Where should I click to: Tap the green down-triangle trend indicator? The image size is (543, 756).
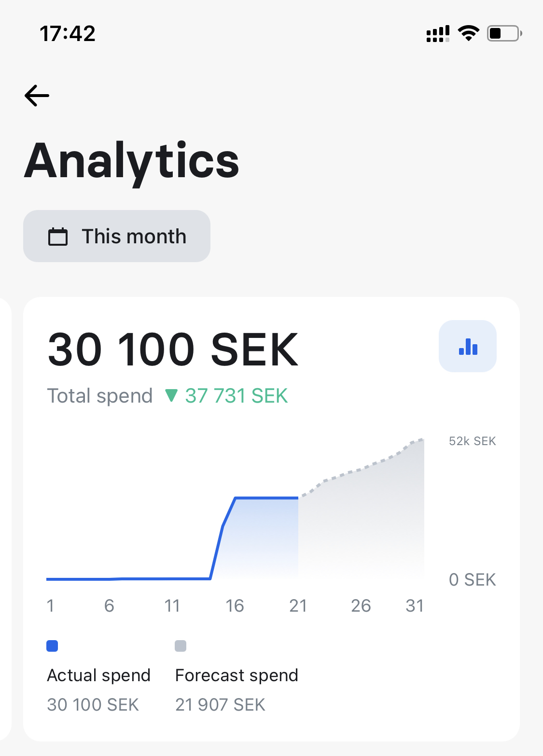click(x=171, y=396)
